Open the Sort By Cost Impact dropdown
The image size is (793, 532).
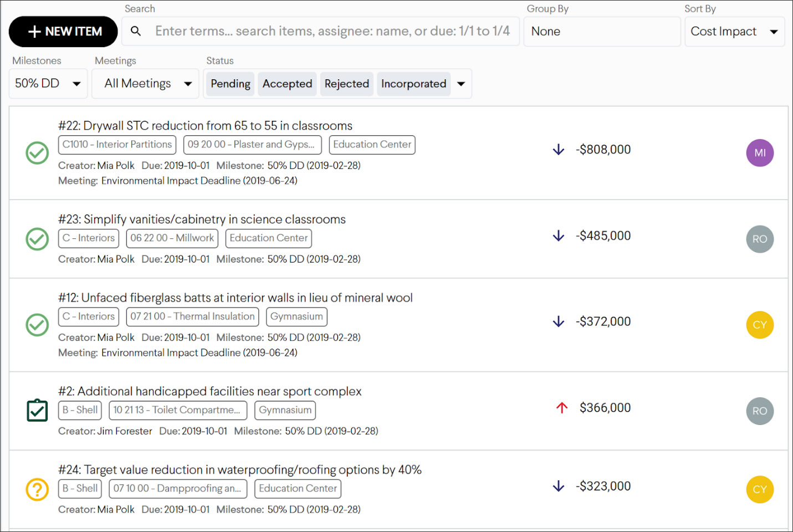[x=734, y=32]
